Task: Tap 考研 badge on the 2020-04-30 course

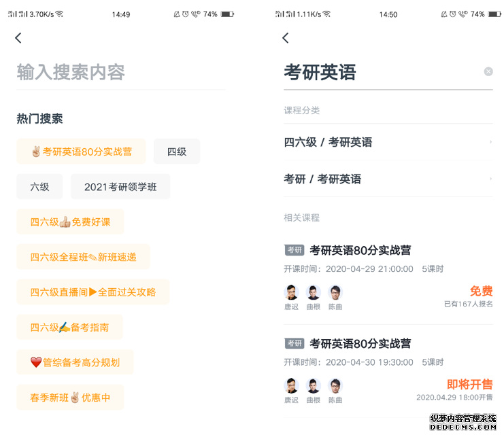Action: (x=295, y=344)
